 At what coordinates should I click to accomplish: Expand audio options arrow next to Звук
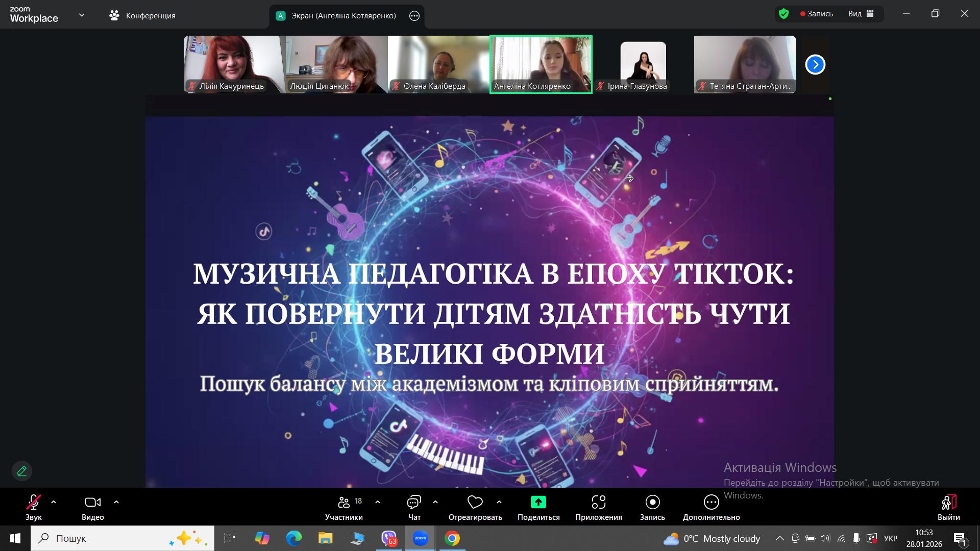(54, 503)
